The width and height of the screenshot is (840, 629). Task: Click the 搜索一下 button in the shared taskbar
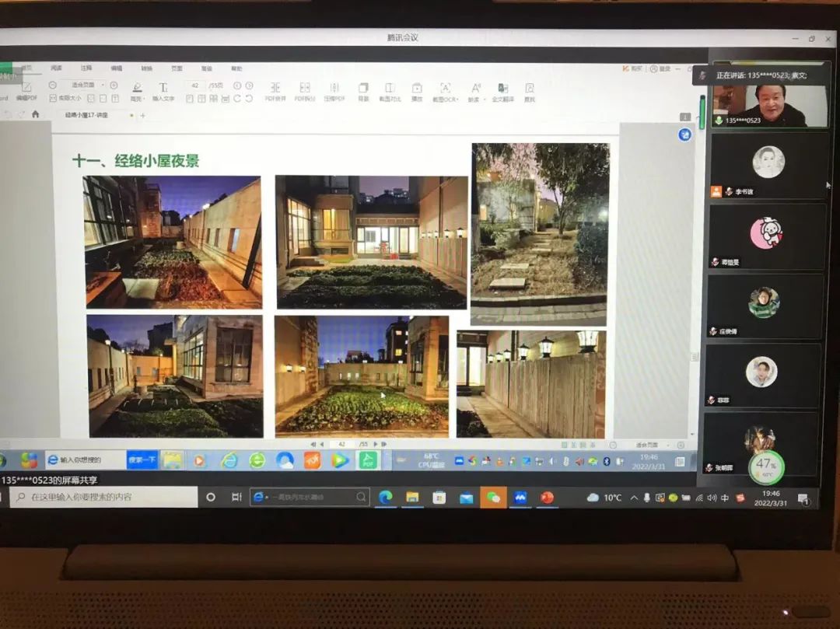coord(142,460)
